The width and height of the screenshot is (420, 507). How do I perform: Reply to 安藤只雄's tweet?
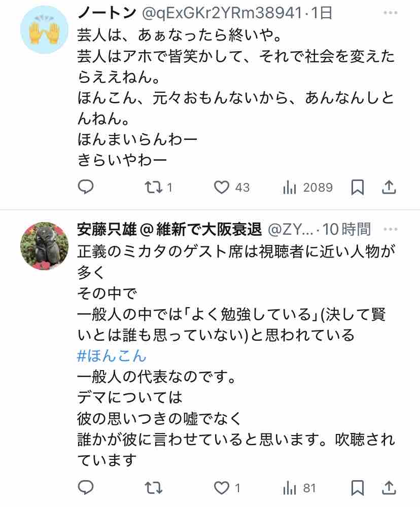[86, 488]
